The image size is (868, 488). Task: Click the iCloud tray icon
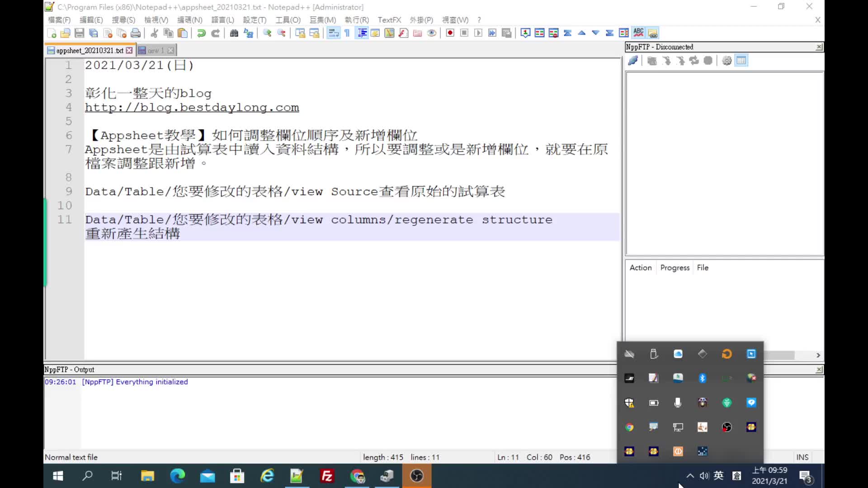click(x=678, y=354)
